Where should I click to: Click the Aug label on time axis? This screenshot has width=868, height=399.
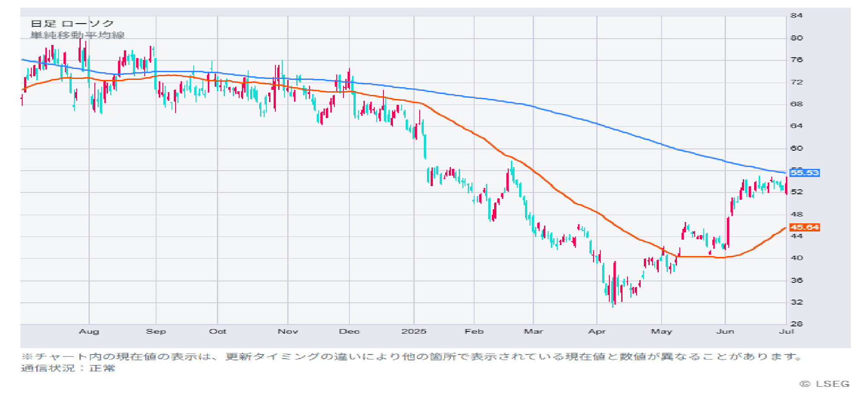(x=89, y=331)
